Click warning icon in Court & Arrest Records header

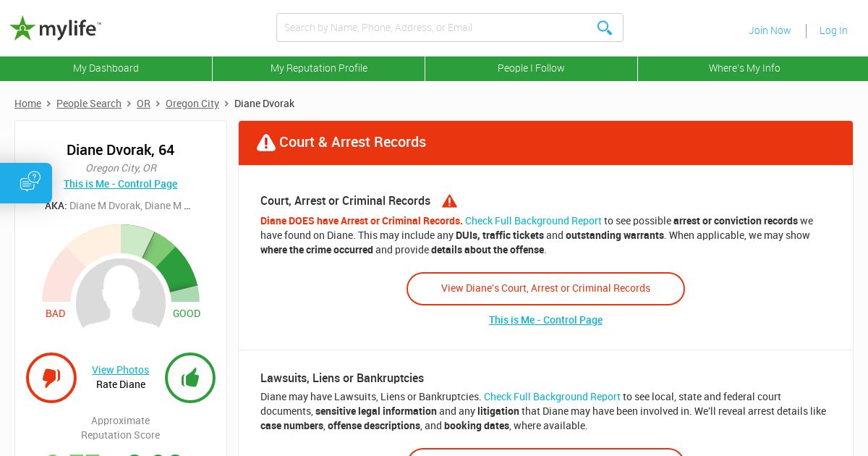tap(266, 143)
